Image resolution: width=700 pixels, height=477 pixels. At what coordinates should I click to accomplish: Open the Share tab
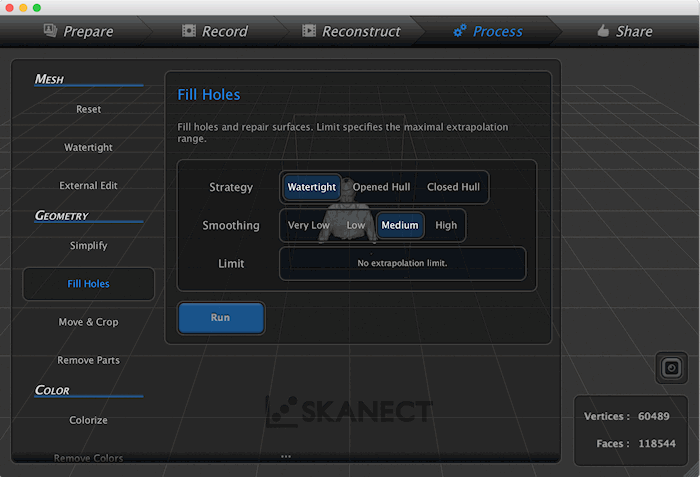click(x=625, y=31)
